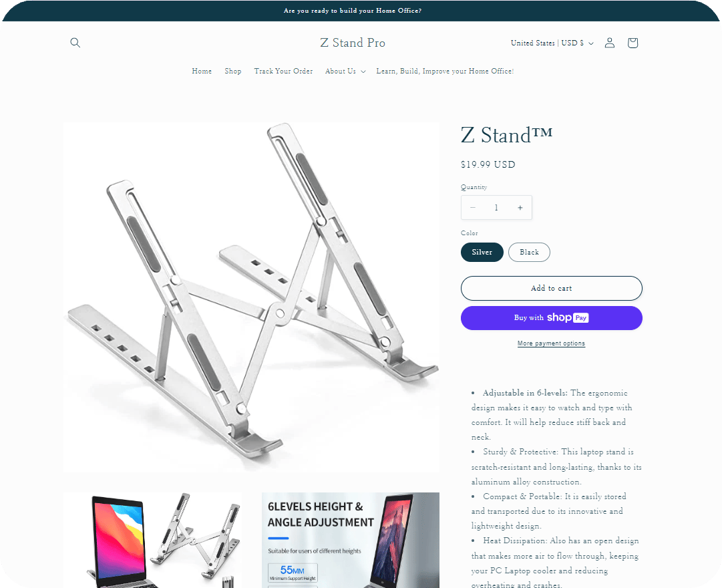
Task: Open the laptop with stand thumbnail image
Action: coord(152,540)
